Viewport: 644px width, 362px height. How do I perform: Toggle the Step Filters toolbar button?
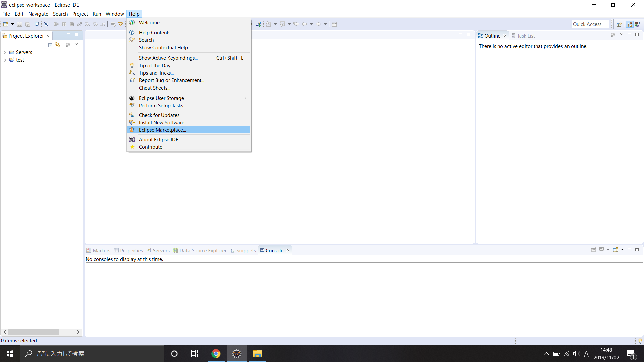121,24
